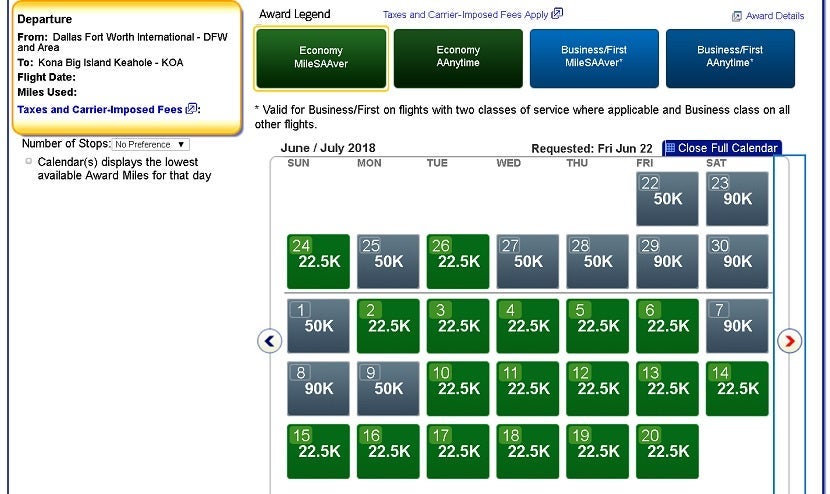Click the next month red arrow icon

coord(789,341)
